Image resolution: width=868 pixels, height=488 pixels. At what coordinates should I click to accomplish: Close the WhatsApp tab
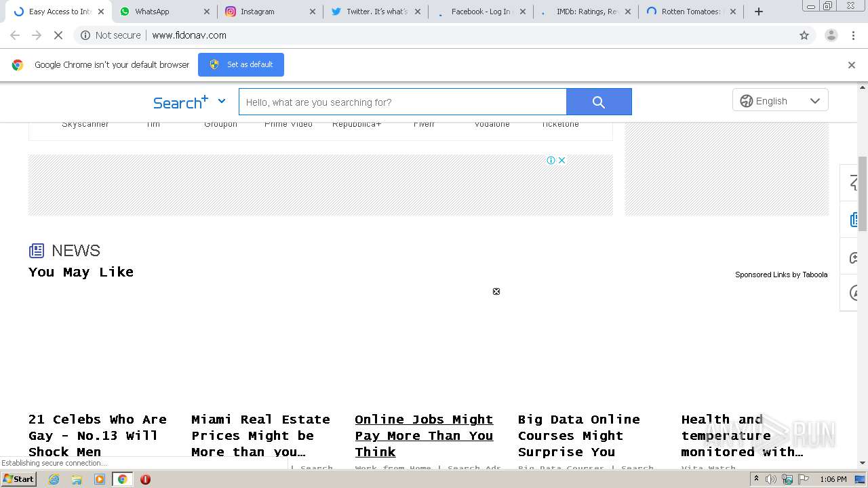click(x=207, y=12)
